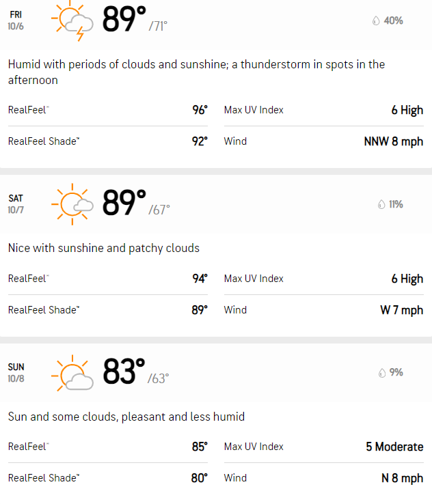Click Friday's 89° high temperature
Viewport: 432px width, 504px height.
point(124,19)
